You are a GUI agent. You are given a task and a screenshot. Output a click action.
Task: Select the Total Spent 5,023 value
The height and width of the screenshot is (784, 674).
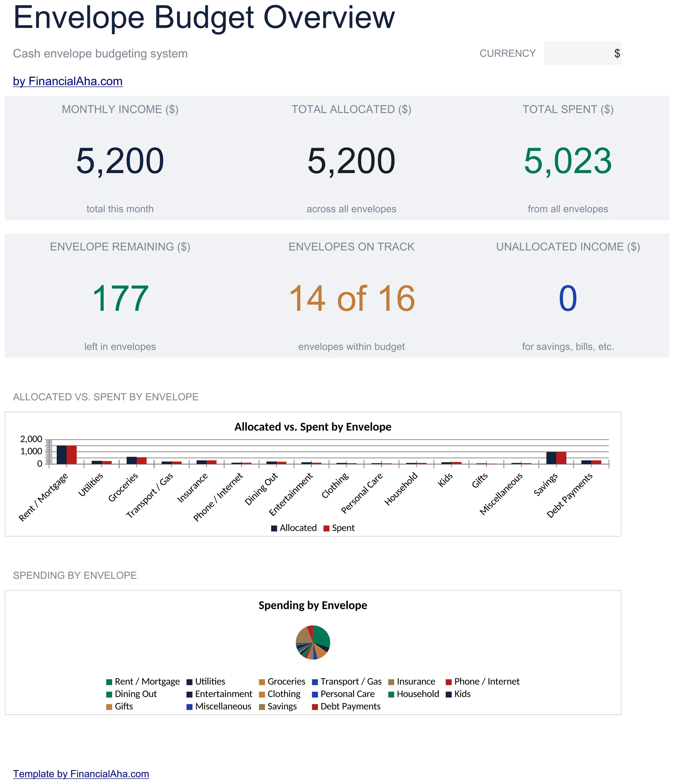[x=568, y=161]
